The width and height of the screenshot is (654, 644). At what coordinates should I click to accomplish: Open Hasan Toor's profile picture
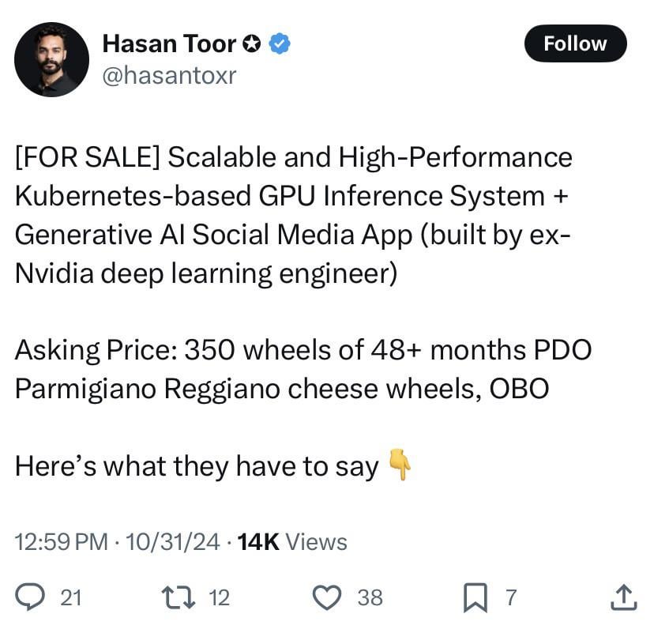(x=51, y=59)
